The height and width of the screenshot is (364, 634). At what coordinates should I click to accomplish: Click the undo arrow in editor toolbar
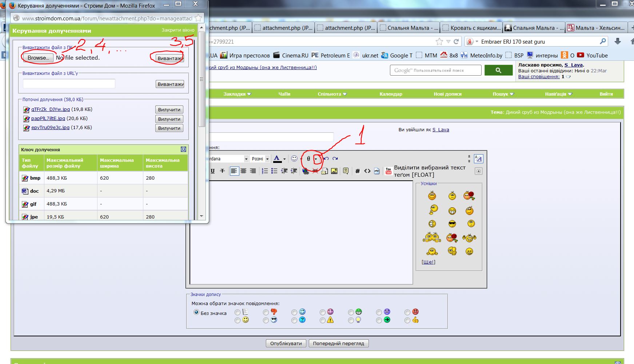coord(326,159)
